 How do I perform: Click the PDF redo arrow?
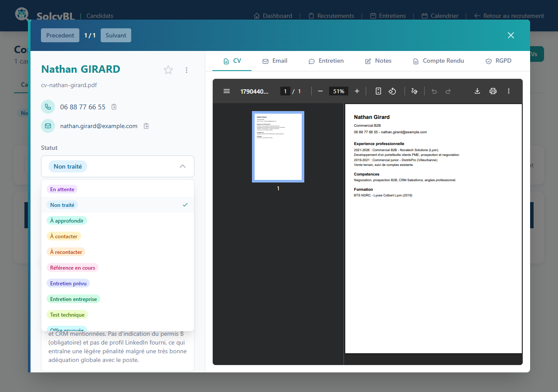tap(448, 91)
